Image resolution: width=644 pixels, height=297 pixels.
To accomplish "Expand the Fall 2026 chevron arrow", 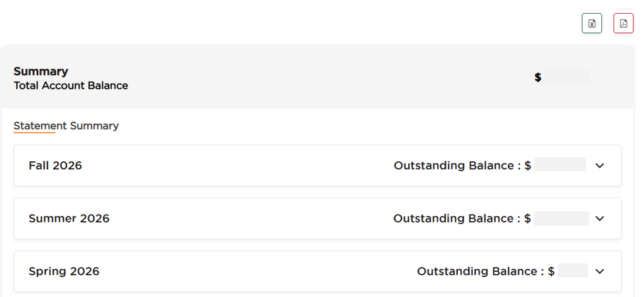I will pyautogui.click(x=600, y=165).
